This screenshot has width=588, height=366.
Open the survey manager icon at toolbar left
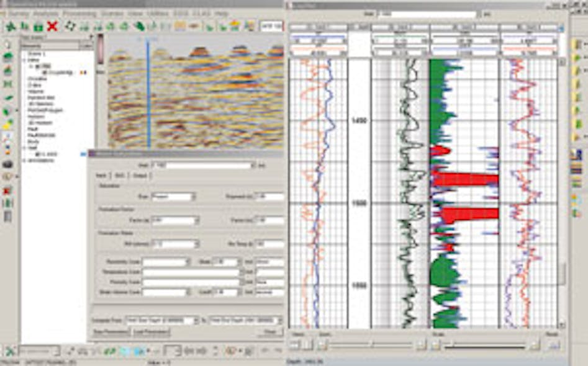pyautogui.click(x=11, y=25)
